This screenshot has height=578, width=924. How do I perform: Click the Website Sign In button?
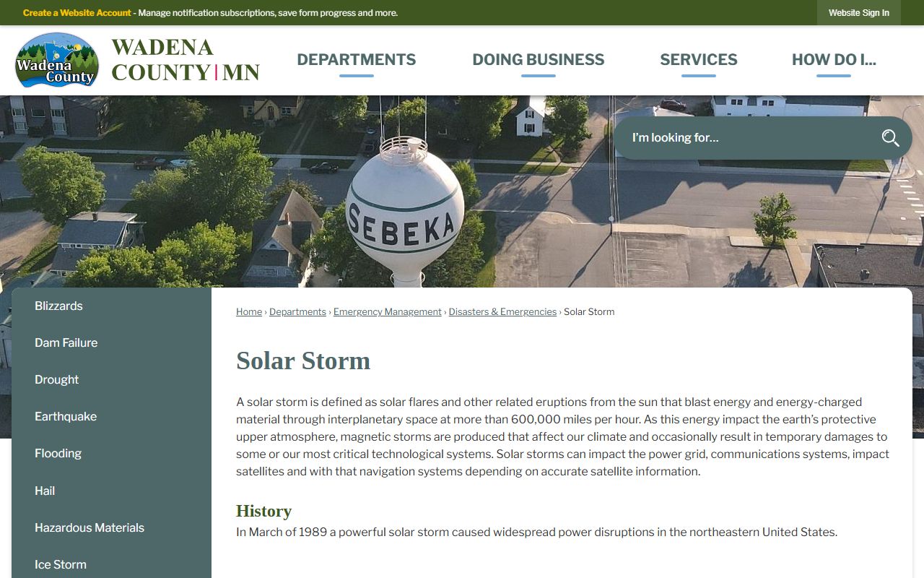pyautogui.click(x=858, y=13)
